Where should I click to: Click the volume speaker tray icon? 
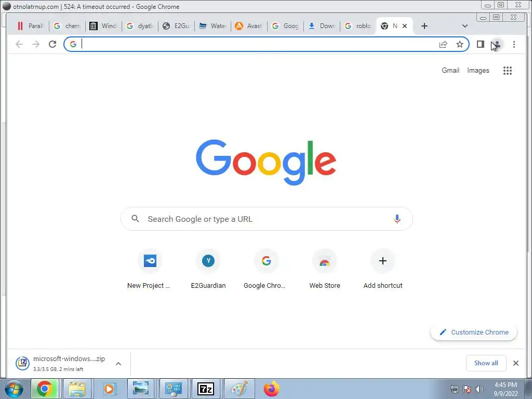pyautogui.click(x=480, y=389)
